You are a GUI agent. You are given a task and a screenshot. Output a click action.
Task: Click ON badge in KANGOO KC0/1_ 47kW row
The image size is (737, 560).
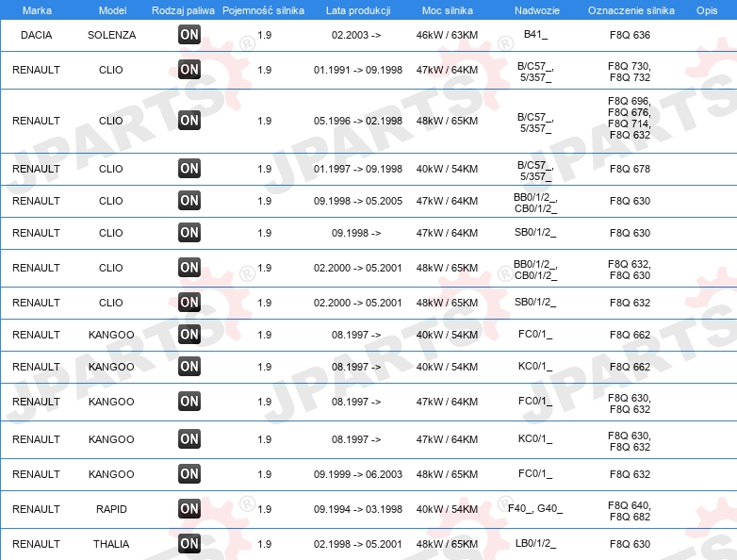(189, 438)
